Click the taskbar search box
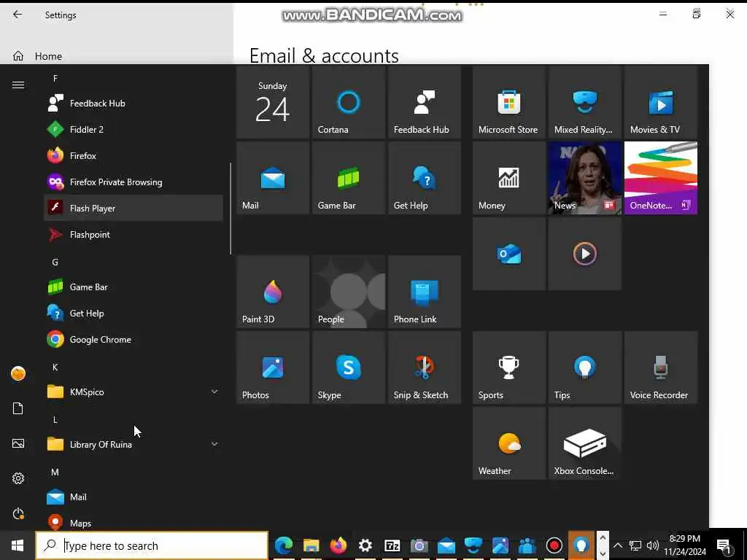This screenshot has height=560, width=747. click(152, 545)
